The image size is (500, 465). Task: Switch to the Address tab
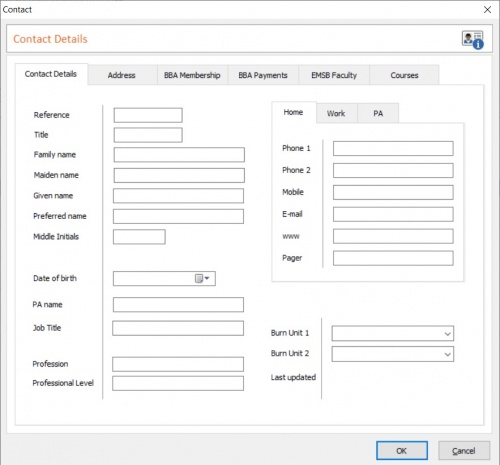point(122,75)
